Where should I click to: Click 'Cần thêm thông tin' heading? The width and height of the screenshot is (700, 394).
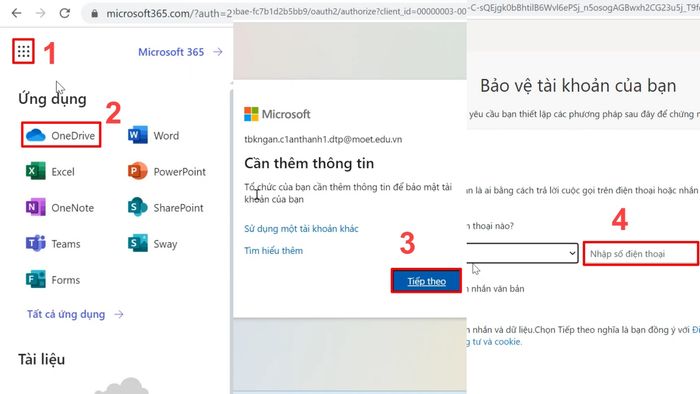[x=309, y=163]
